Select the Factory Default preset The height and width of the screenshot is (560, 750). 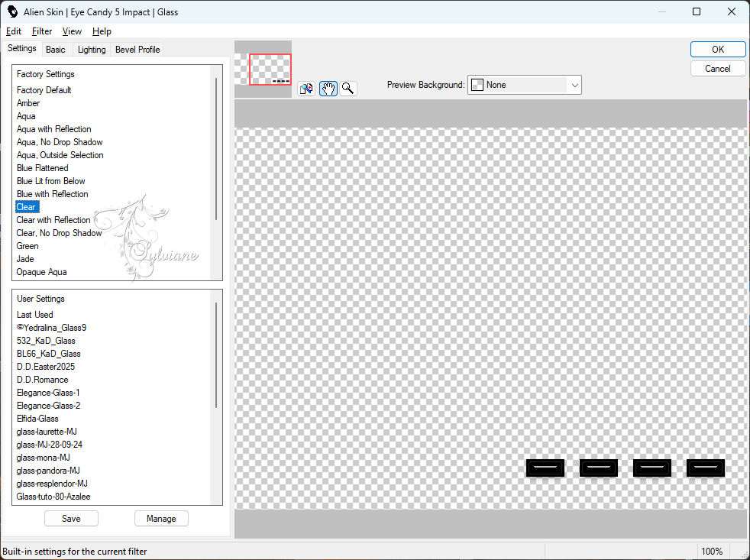(44, 90)
